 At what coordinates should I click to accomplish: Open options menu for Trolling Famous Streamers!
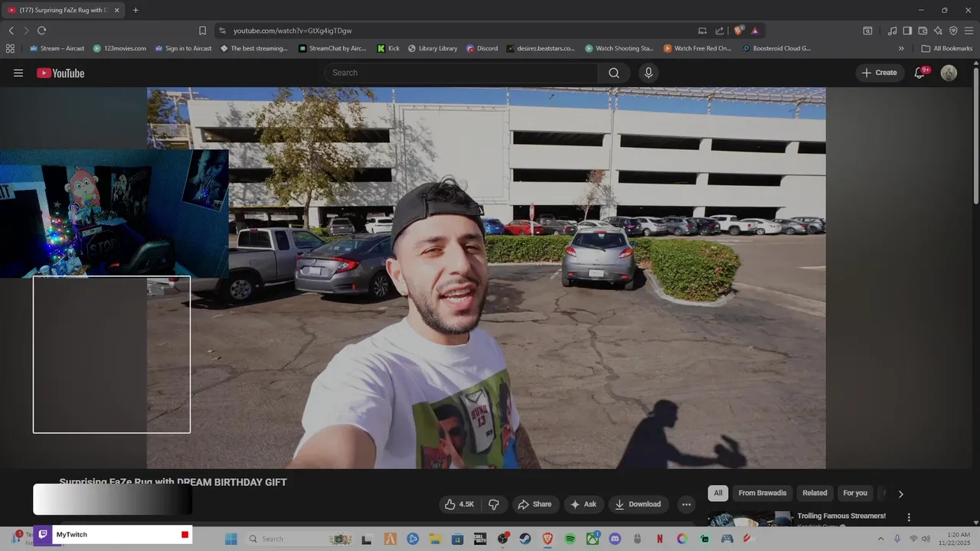[909, 517]
